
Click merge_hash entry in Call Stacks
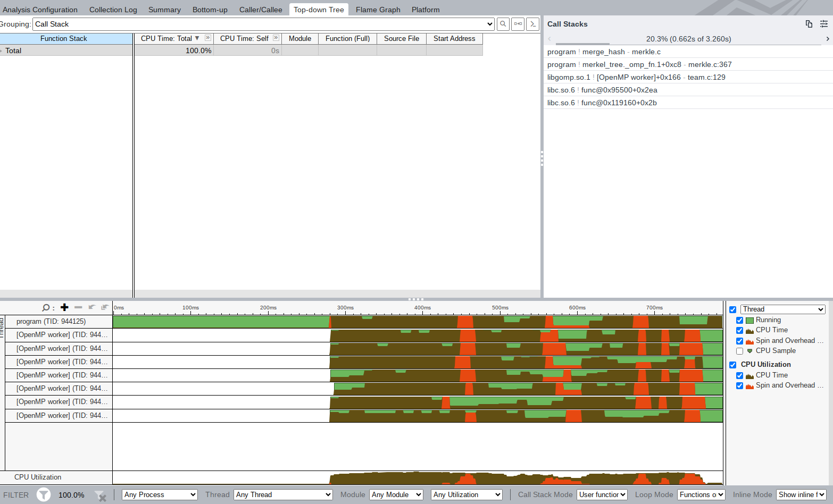coord(603,52)
